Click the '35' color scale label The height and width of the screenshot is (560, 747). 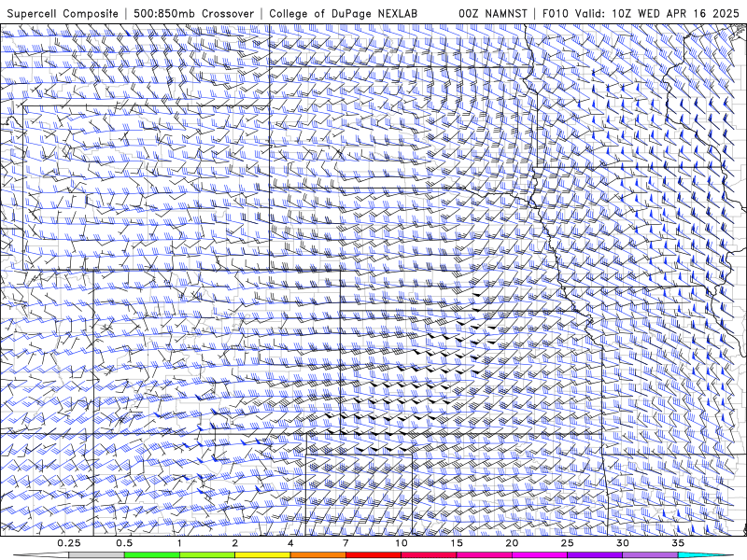pos(678,543)
